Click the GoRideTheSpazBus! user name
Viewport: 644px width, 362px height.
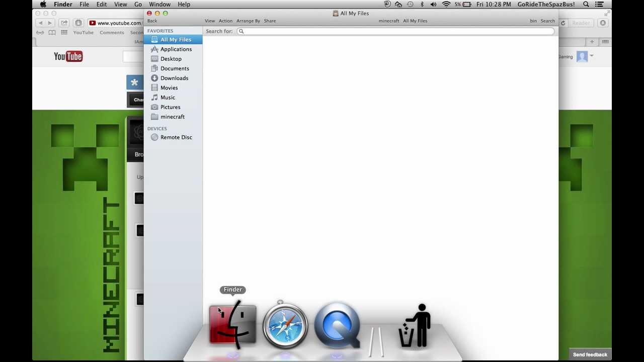(x=546, y=5)
